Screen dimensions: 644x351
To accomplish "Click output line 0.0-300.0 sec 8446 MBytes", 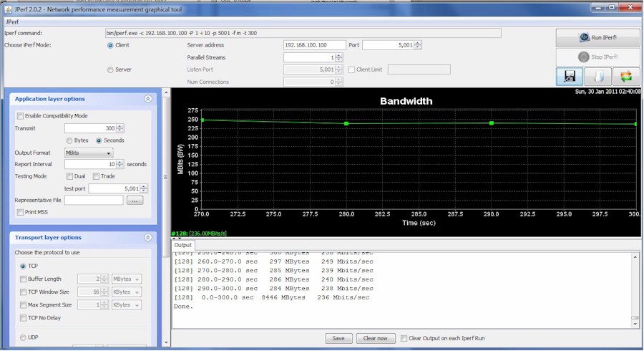I will coord(271,297).
